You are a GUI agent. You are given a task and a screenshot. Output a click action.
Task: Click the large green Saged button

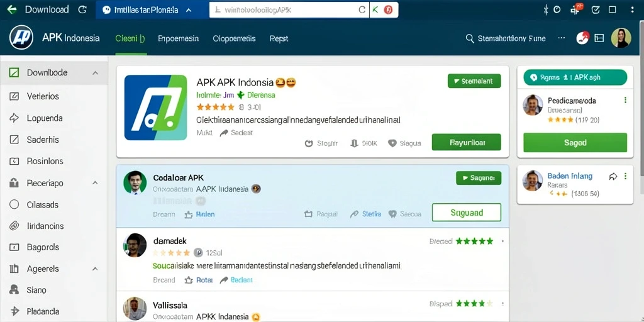(575, 143)
